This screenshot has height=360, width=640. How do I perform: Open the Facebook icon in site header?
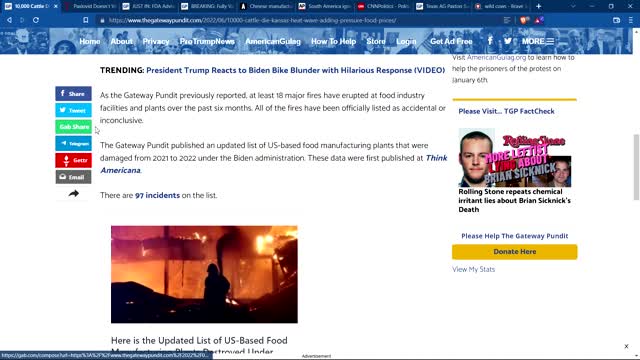(x=490, y=41)
